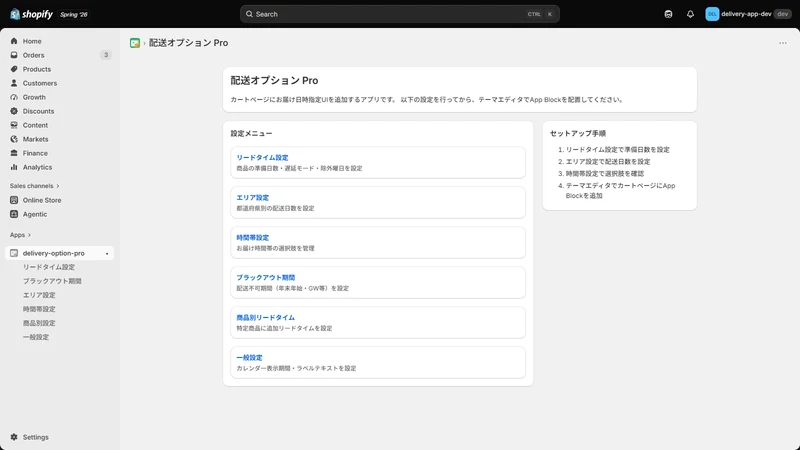Image resolution: width=800 pixels, height=450 pixels.
Task: Select the Online Store icon
Action: click(14, 200)
